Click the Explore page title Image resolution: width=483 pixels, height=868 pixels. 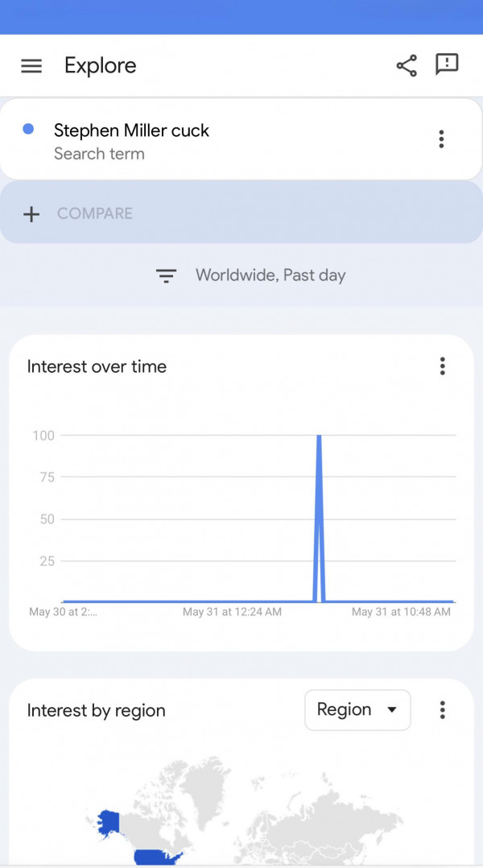click(x=101, y=66)
